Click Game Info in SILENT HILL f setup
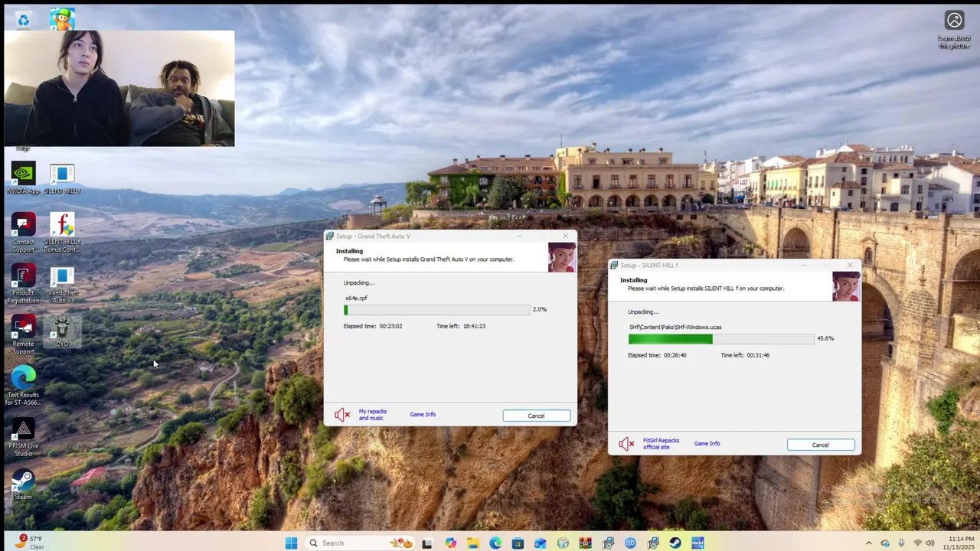980x551 pixels. (x=707, y=444)
